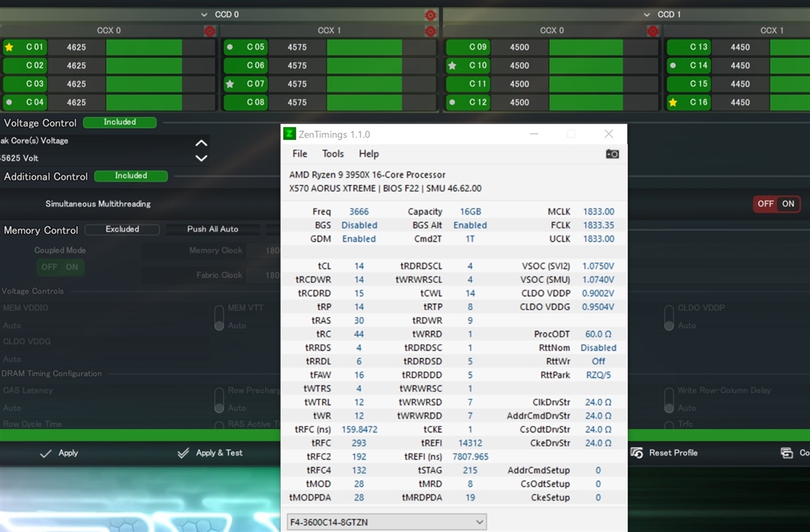
Task: Click the red gear icon for CCD 1 CCX 0
Action: click(653, 31)
